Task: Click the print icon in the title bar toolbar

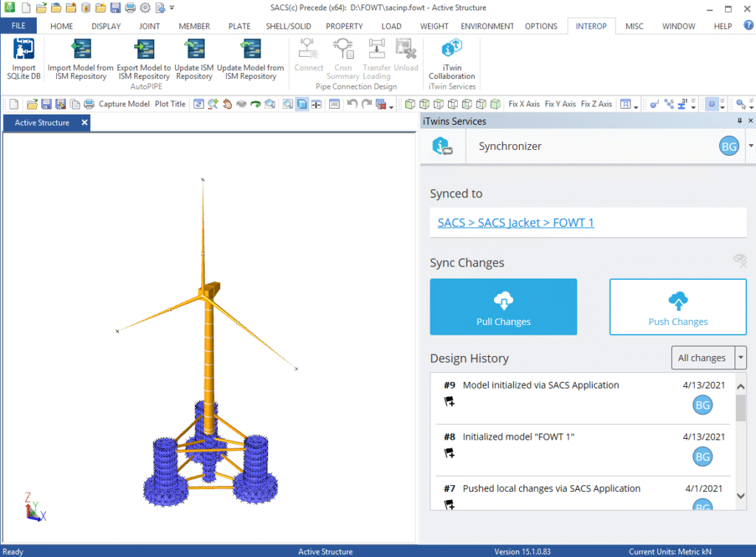Action: click(130, 8)
